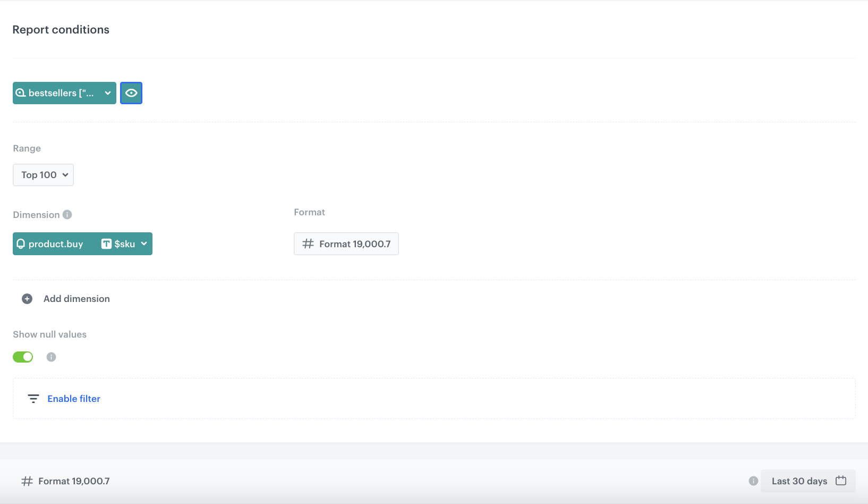This screenshot has width=868, height=504.
Task: Expand the product.buy dimension dropdown
Action: [144, 243]
